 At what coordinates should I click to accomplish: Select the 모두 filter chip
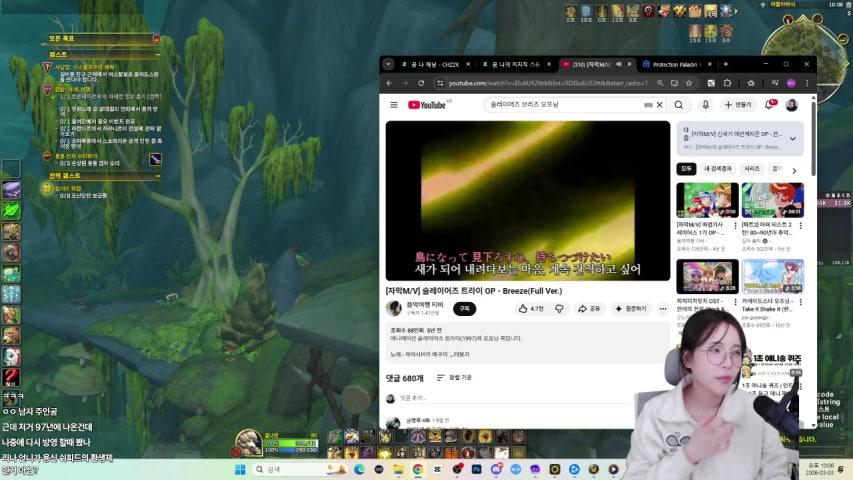pyautogui.click(x=686, y=169)
